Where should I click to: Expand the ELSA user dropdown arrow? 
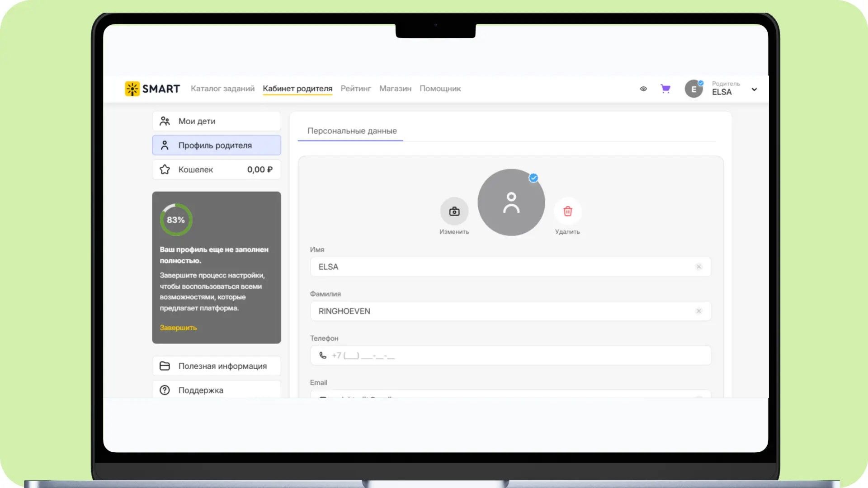click(x=754, y=89)
